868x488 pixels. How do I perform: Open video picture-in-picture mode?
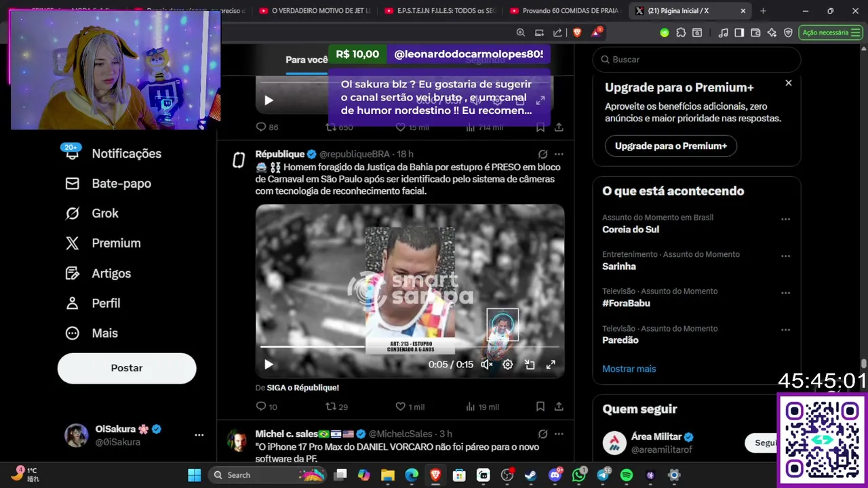coord(530,365)
